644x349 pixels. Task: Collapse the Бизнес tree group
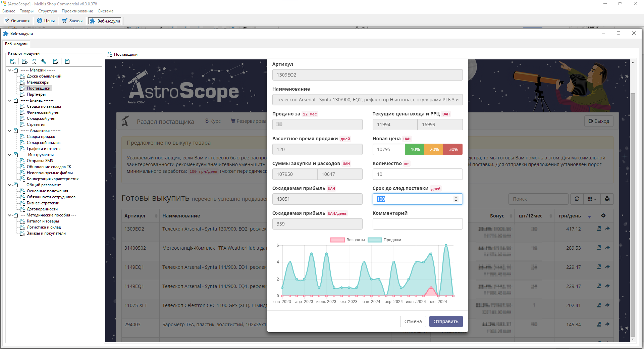point(10,100)
